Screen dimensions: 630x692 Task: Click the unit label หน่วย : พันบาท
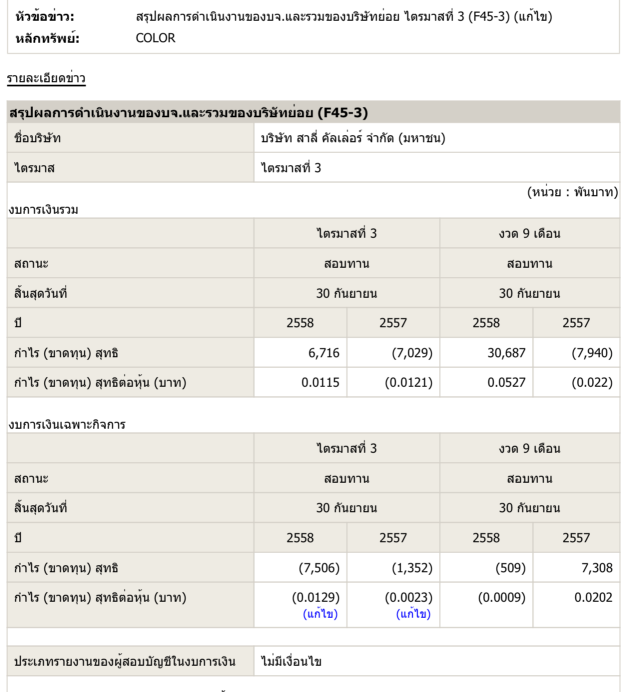coord(571,191)
